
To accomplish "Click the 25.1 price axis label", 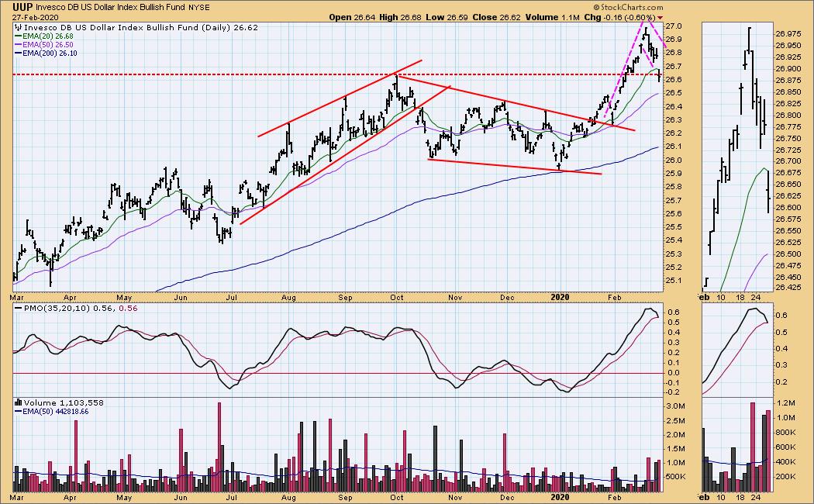I will tap(675, 280).
